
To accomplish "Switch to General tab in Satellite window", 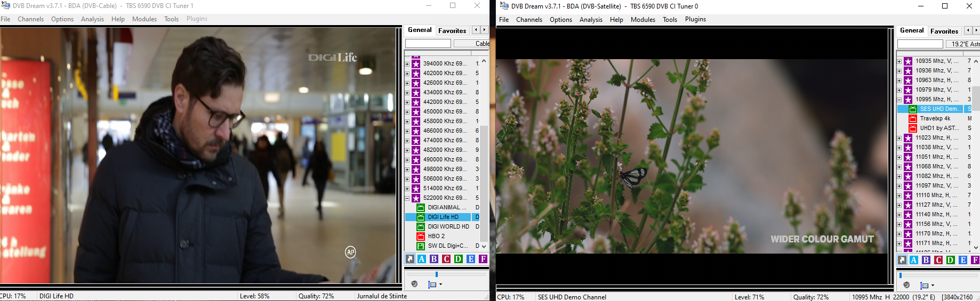I will click(x=912, y=30).
